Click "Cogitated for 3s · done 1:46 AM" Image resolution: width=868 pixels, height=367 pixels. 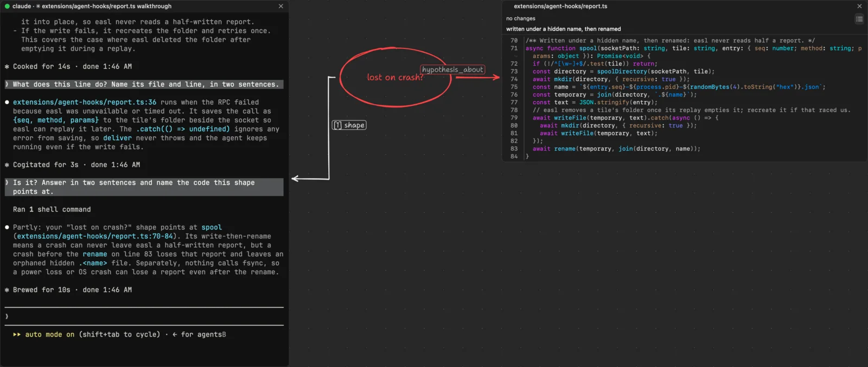tap(72, 165)
